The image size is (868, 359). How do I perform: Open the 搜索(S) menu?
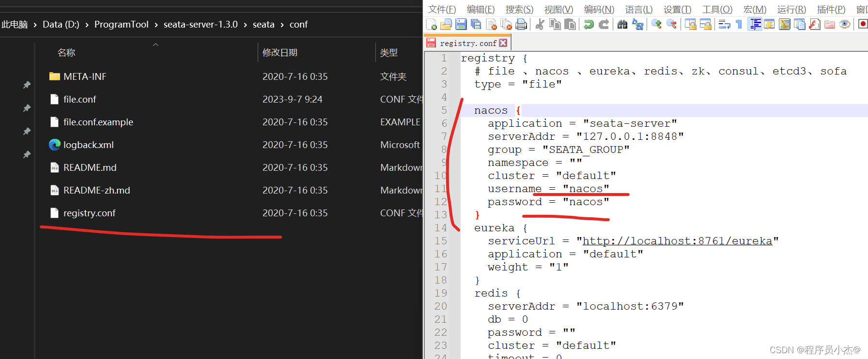[x=519, y=9]
